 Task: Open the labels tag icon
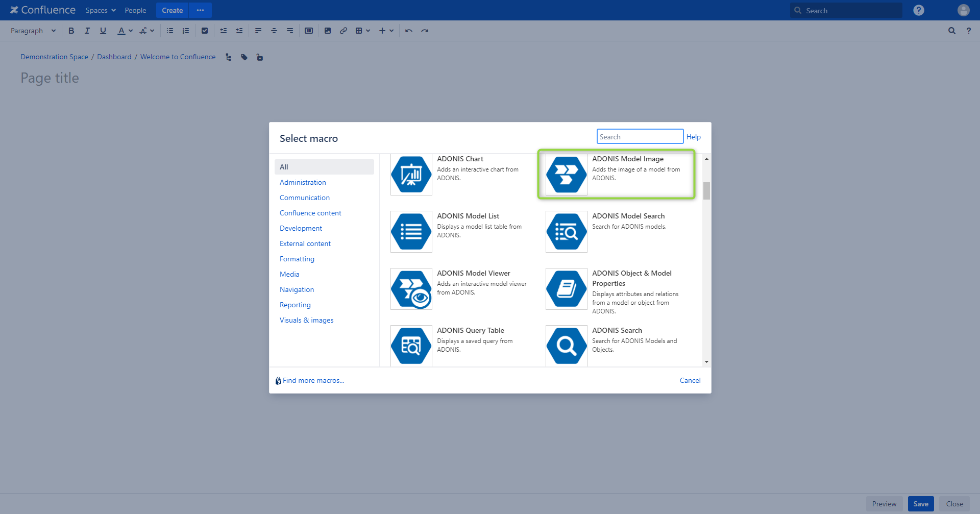tap(244, 57)
